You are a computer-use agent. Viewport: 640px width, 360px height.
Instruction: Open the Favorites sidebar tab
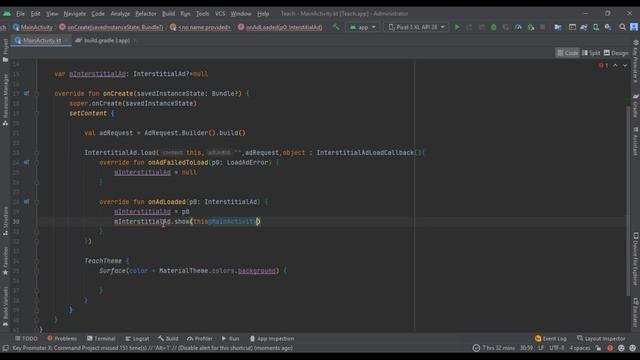coord(5,260)
